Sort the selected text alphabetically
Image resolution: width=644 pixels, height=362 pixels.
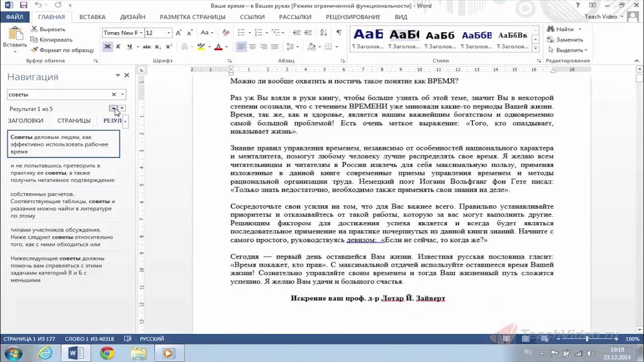(x=325, y=33)
